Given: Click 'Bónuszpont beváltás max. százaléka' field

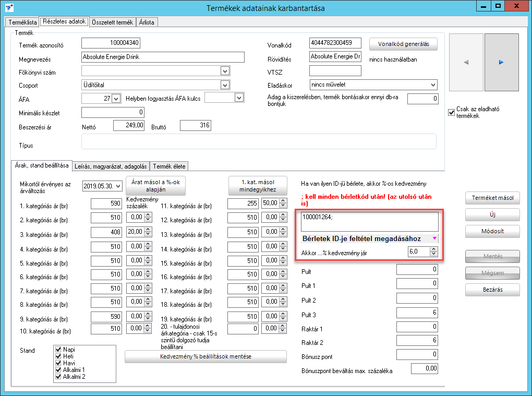Looking at the screenshot, I should [425, 368].
